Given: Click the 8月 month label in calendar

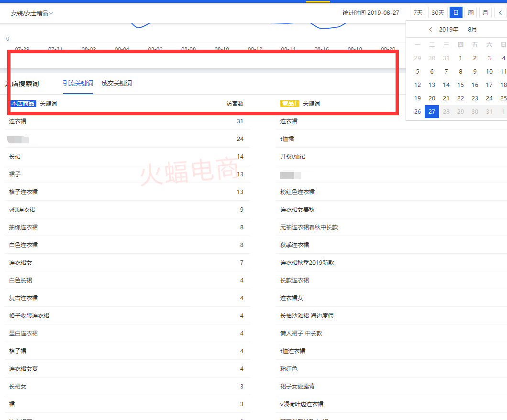Looking at the screenshot, I should [x=472, y=30].
